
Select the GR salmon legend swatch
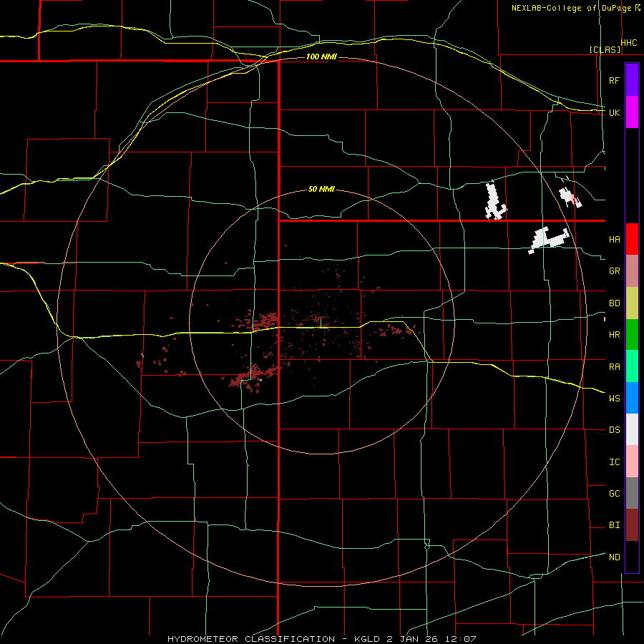[x=632, y=271]
